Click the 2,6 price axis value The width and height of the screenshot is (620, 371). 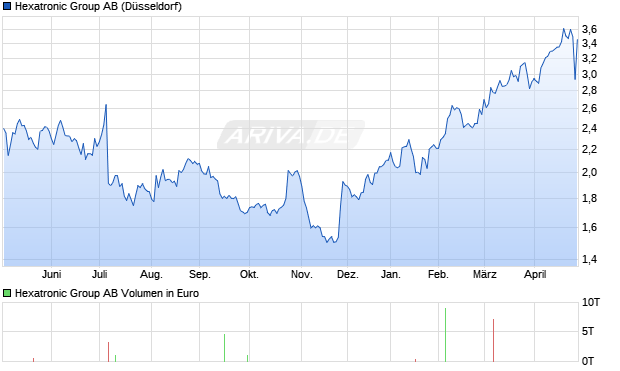pyautogui.click(x=589, y=108)
